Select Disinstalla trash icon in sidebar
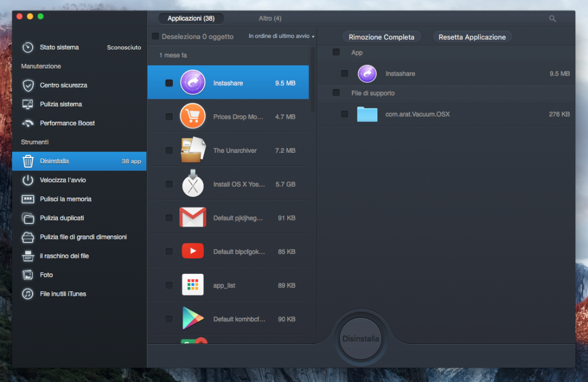Viewport: 588px width, 382px height. pyautogui.click(x=28, y=161)
